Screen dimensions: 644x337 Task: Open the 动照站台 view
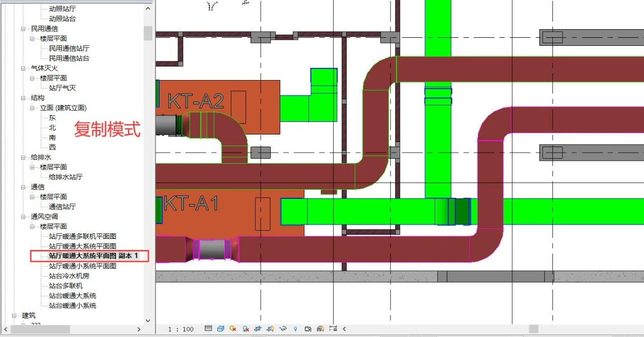coord(62,19)
